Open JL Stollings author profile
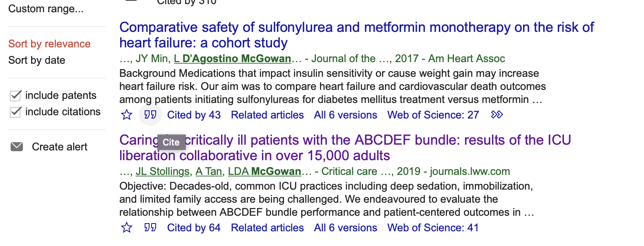 tap(163, 171)
